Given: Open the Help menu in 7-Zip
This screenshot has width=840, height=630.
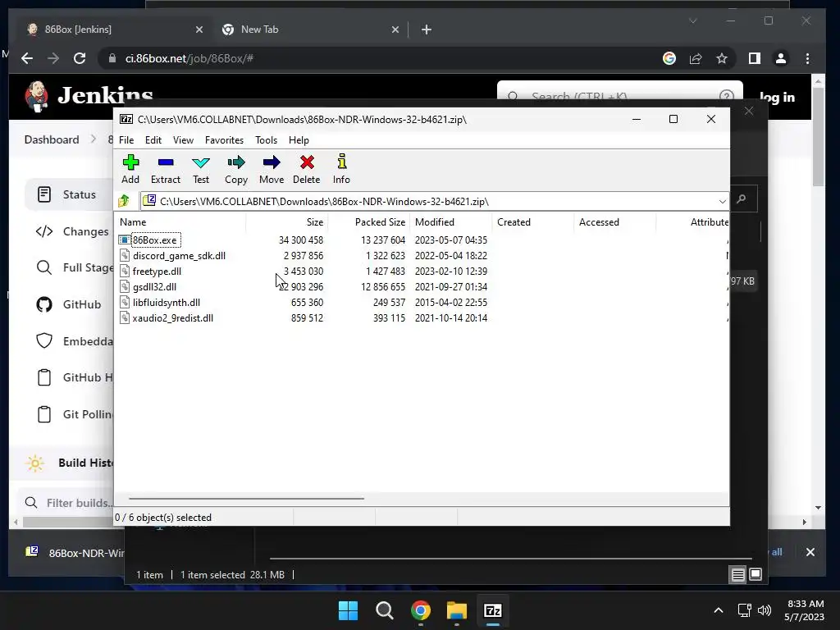Looking at the screenshot, I should [299, 139].
